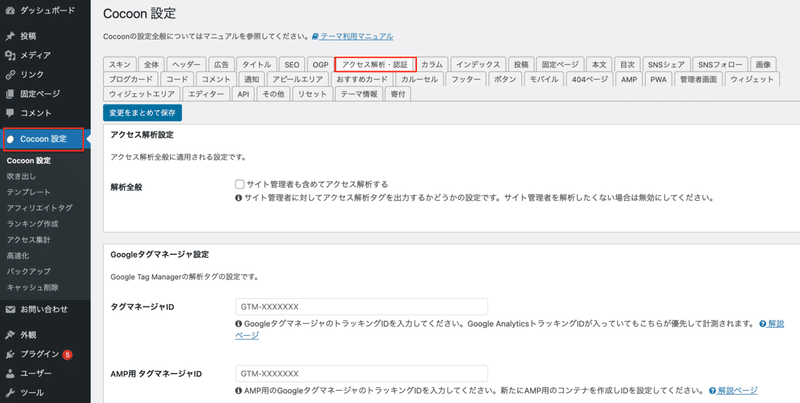This screenshot has height=403, width=800.
Task: Click the help icon beside AMP用 解説ページ
Action: click(x=713, y=391)
